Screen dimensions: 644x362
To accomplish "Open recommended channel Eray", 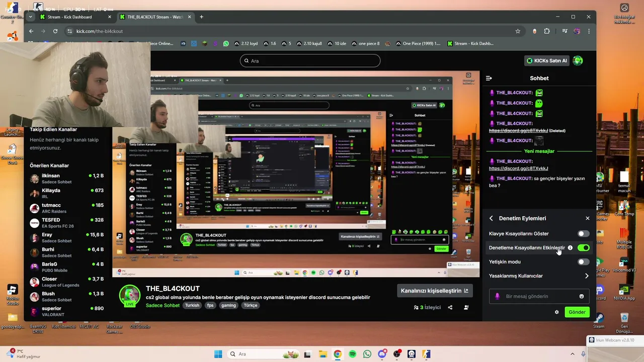I will 67,238.
